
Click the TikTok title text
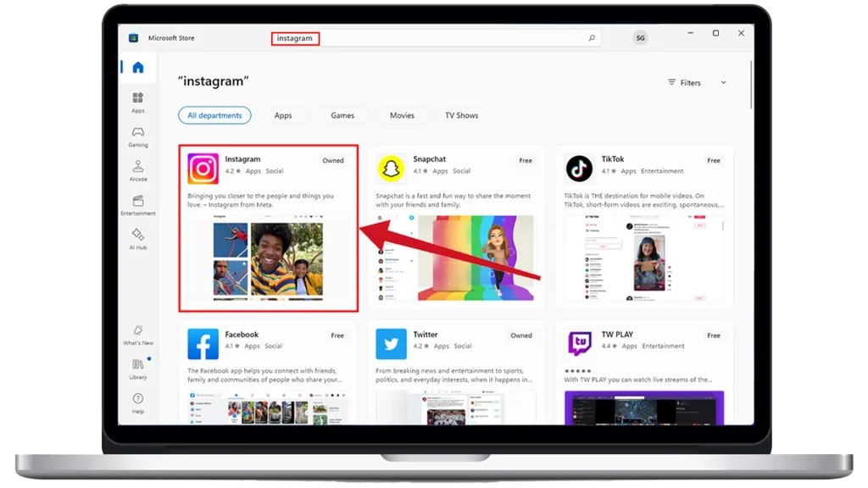(x=612, y=158)
